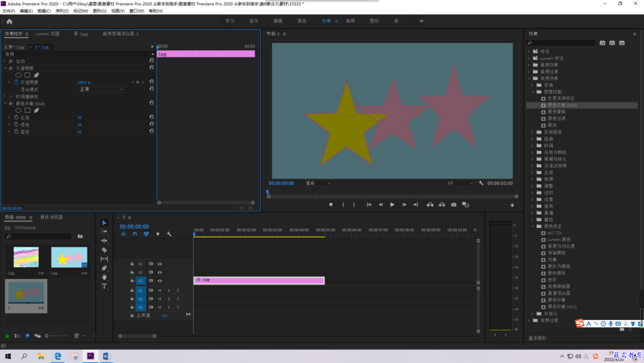This screenshot has width=644, height=363.
Task: Click Mark In bracket button
Action: point(343,205)
